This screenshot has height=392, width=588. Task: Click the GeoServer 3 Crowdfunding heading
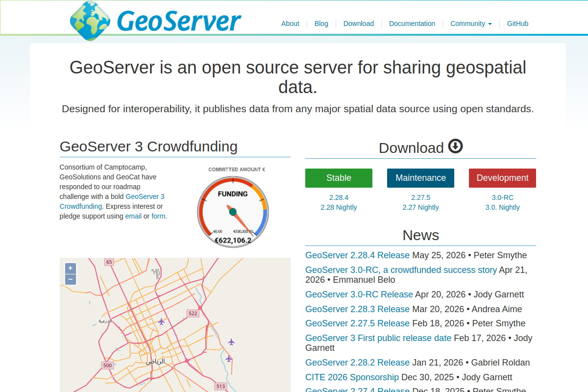148,147
